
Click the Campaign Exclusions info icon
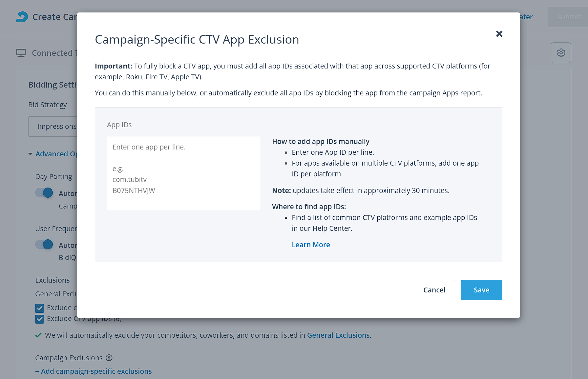coord(109,358)
